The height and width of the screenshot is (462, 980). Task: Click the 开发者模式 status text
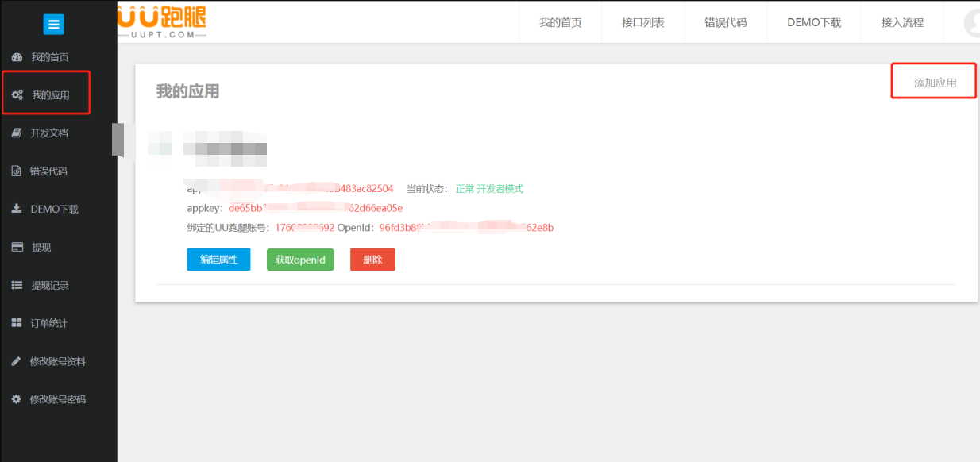click(x=500, y=189)
